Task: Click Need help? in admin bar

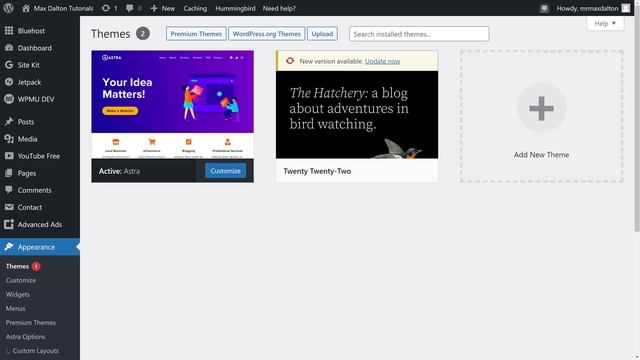Action: (x=279, y=8)
